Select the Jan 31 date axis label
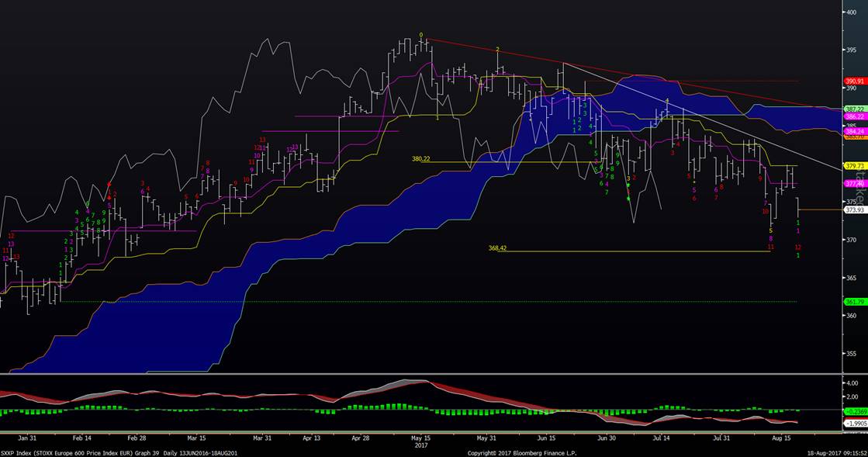This screenshot has height=457, width=868. click(x=27, y=438)
